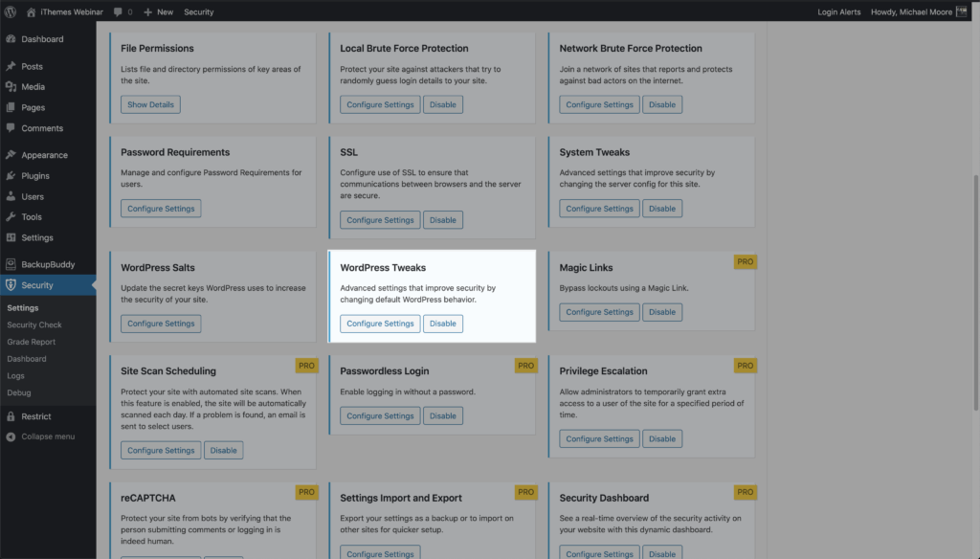Viewport: 980px width, 559px height.
Task: Click the PRO badge on Magic Links
Action: [x=745, y=262]
